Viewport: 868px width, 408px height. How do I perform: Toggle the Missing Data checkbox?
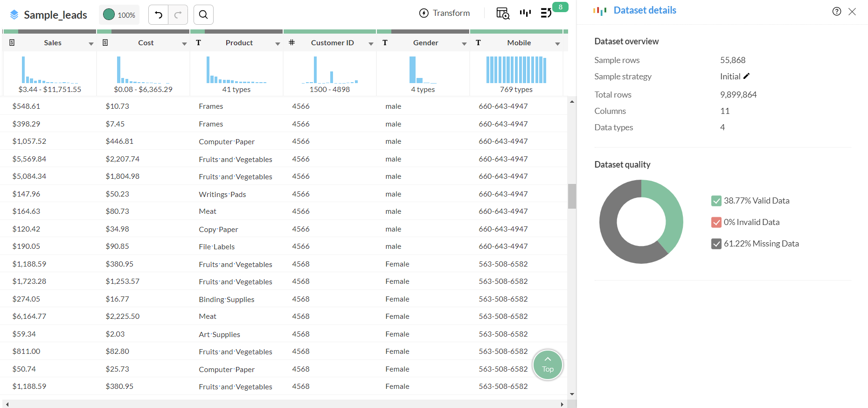[716, 244]
